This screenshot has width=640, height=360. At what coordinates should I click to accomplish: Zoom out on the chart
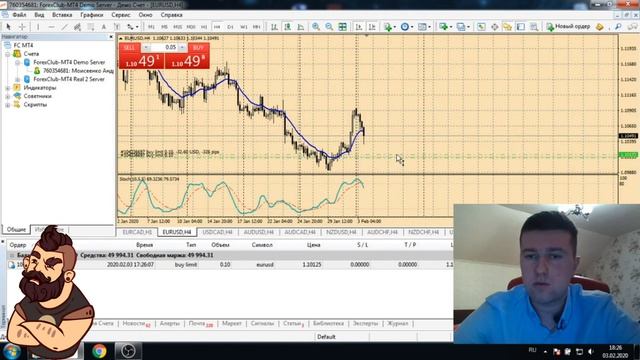pos(329,27)
